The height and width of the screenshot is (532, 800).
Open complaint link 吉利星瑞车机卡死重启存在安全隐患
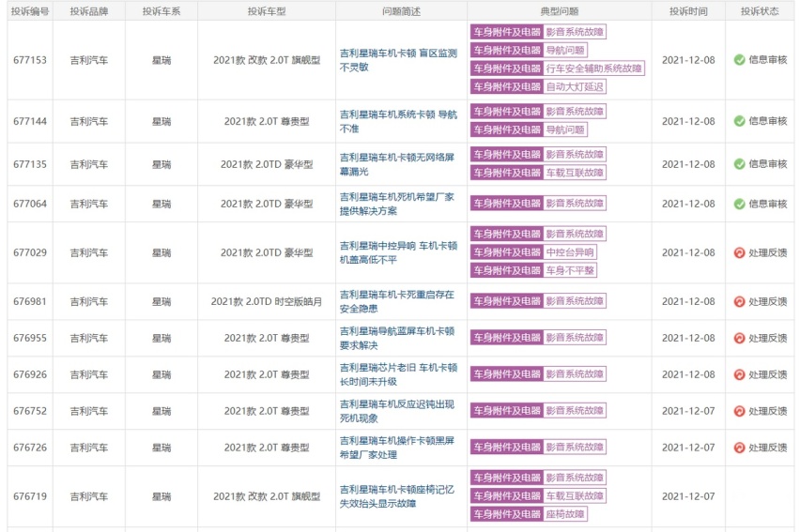click(397, 302)
